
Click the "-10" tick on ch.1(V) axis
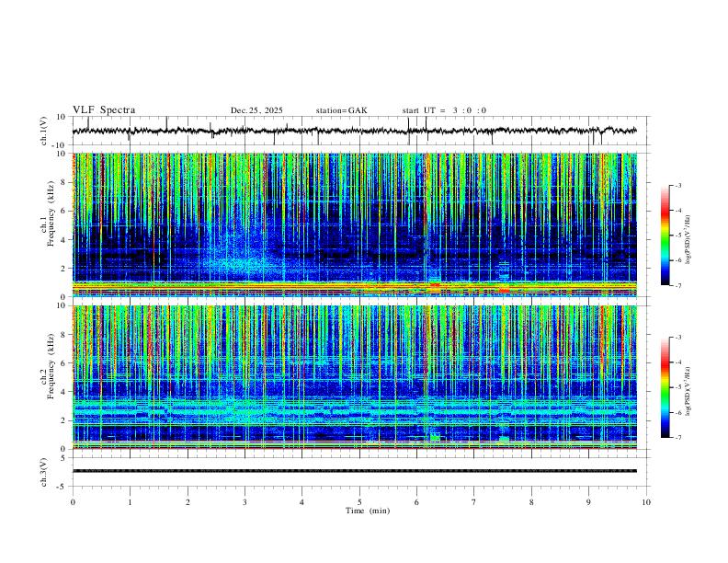(x=60, y=146)
